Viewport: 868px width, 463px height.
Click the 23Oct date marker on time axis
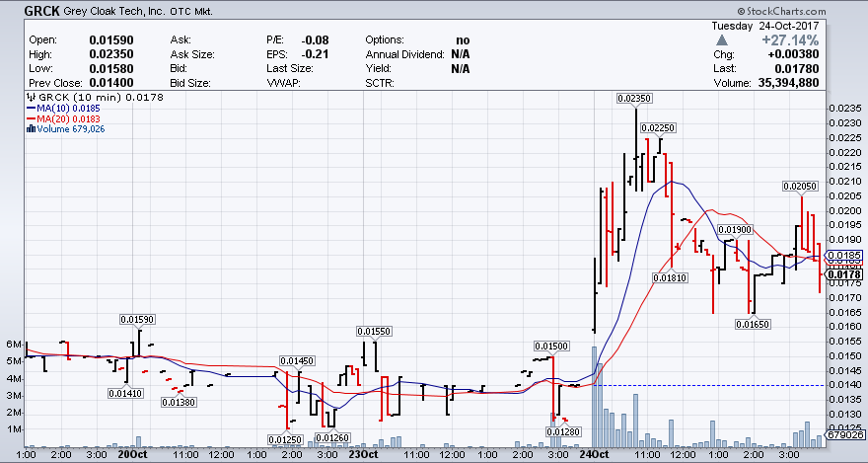pyautogui.click(x=363, y=454)
